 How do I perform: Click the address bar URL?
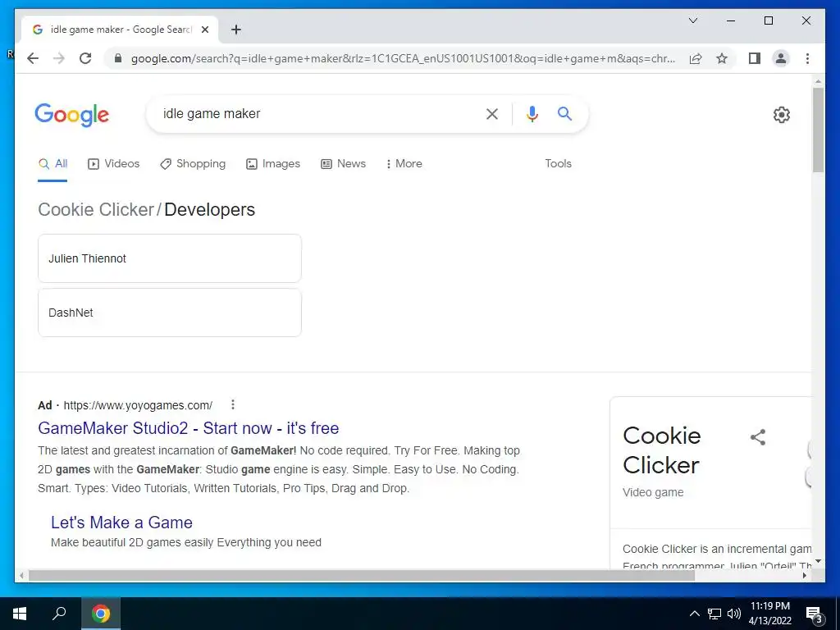click(x=403, y=58)
